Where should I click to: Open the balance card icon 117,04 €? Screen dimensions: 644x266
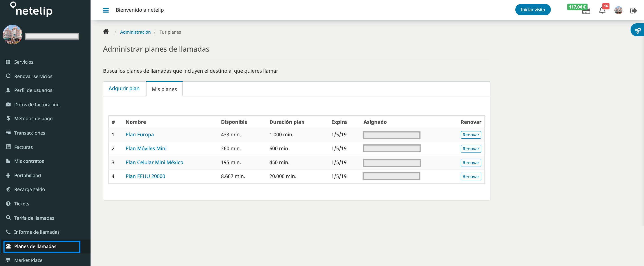click(x=586, y=11)
